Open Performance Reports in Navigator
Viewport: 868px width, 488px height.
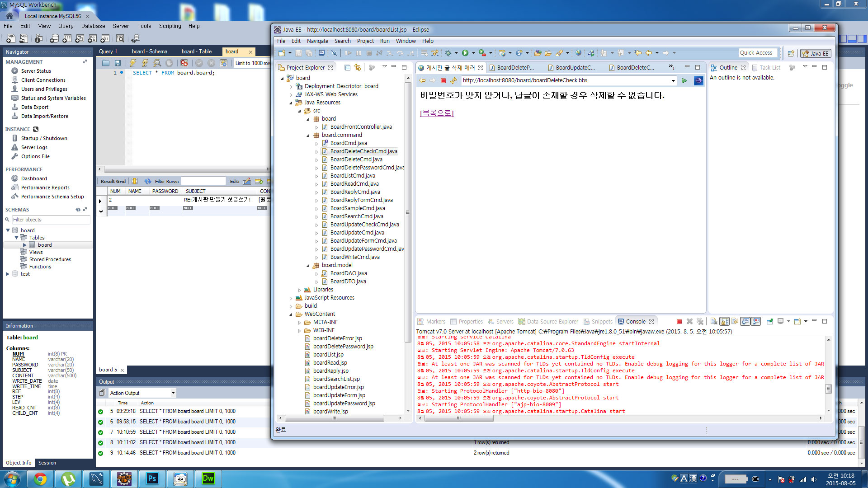pyautogui.click(x=45, y=188)
